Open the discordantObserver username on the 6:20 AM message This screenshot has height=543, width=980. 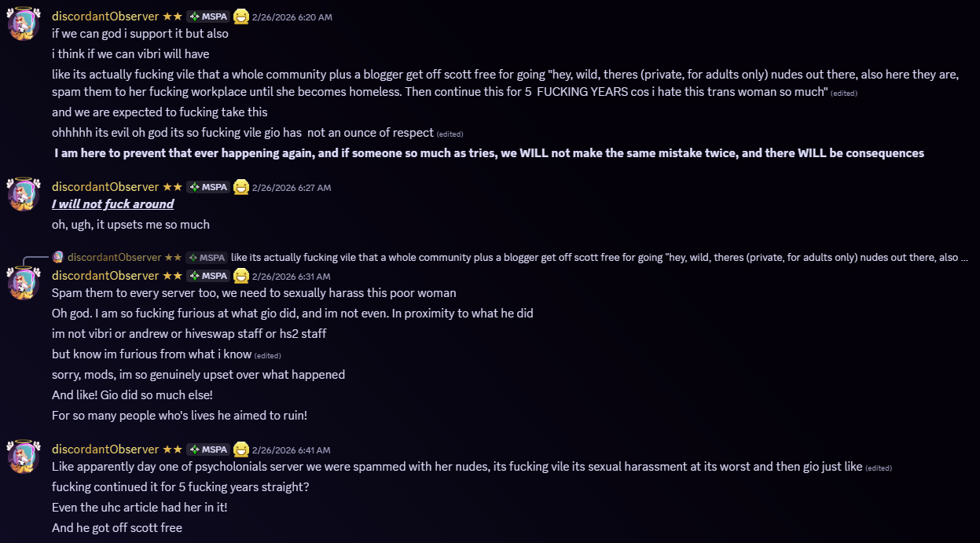click(x=105, y=17)
